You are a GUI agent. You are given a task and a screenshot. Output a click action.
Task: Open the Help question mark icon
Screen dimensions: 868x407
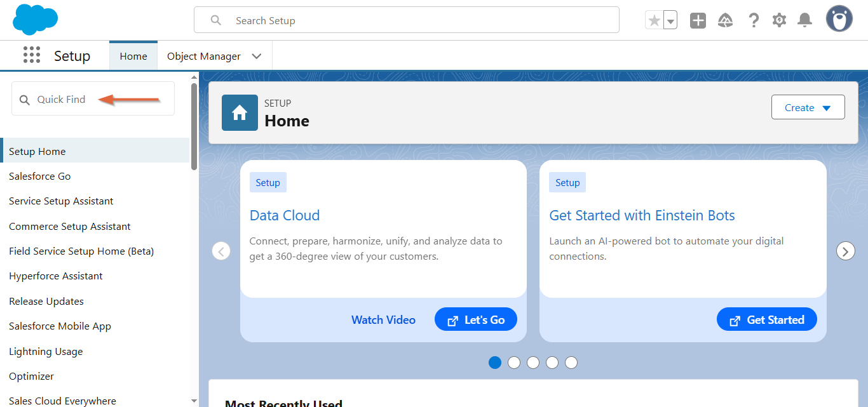click(753, 20)
